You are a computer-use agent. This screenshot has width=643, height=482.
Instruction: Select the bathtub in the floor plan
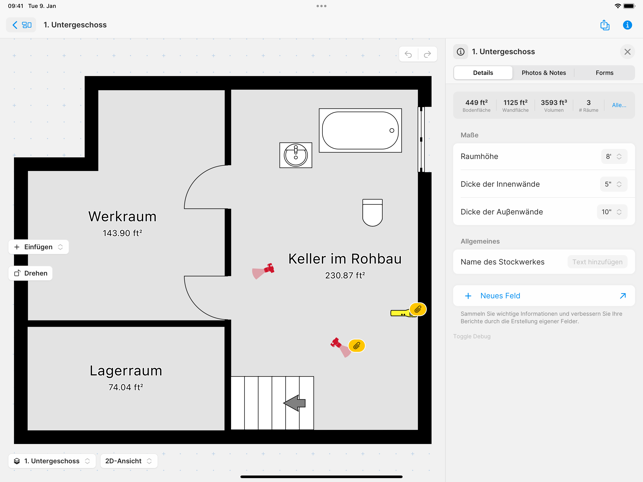360,130
